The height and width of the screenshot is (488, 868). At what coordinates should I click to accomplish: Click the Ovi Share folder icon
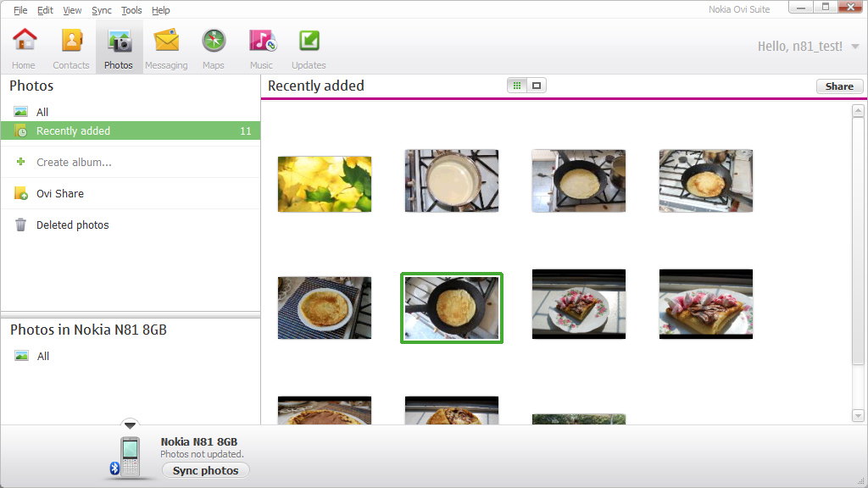21,194
